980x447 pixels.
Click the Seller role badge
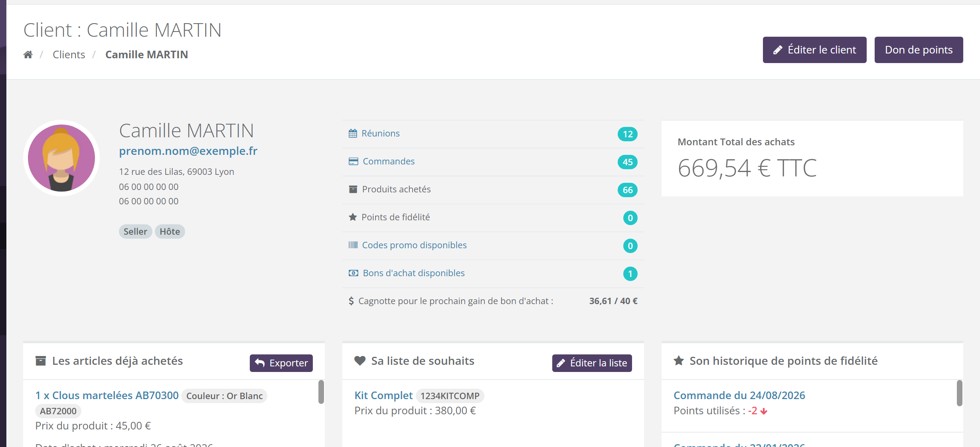click(x=135, y=231)
